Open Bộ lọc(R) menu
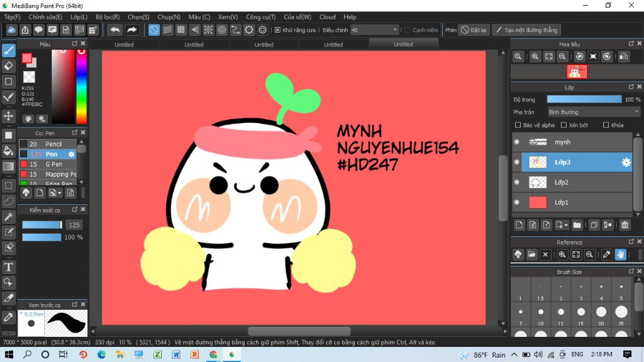Viewport: 644px width, 362px height. 108,17
